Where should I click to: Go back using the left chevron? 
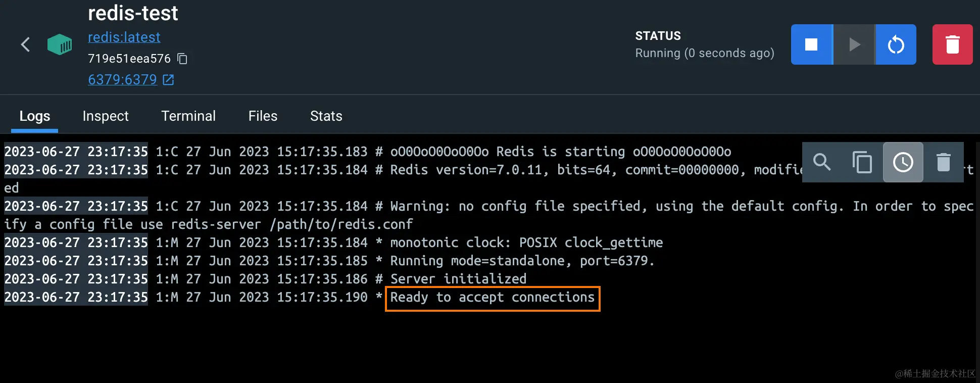click(25, 44)
